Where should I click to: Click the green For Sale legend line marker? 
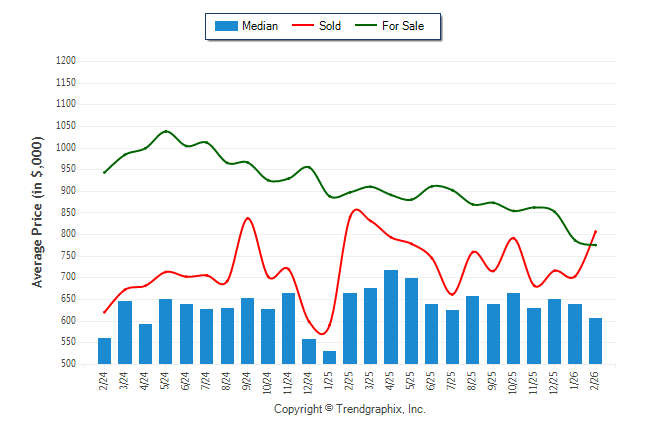click(x=366, y=26)
